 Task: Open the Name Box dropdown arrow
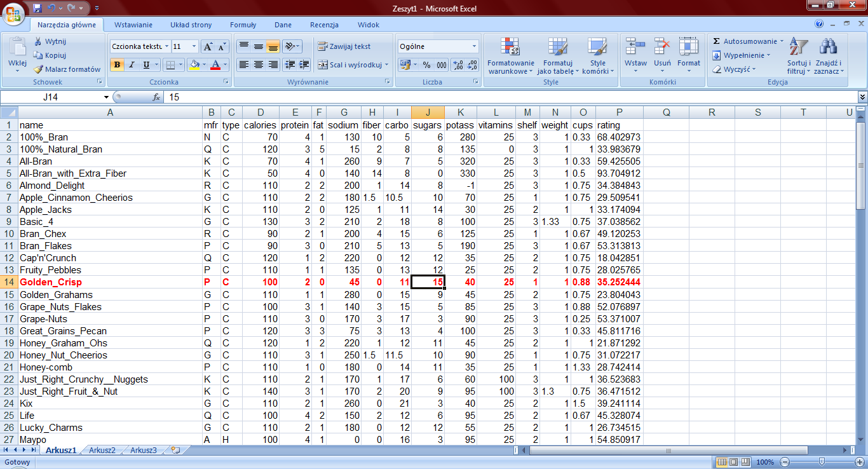[106, 97]
